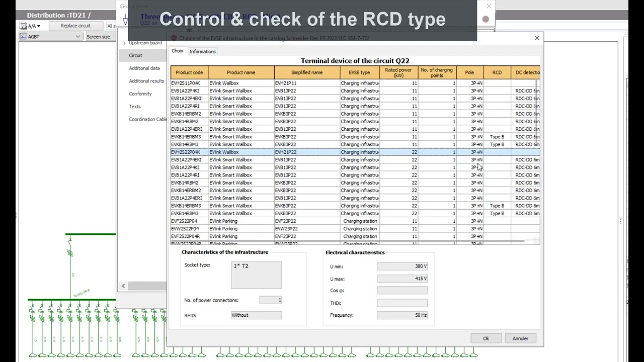Screen dimensions: 644x362
Task: Select Circuit in the Circuit sheet sidebar
Action: point(135,55)
